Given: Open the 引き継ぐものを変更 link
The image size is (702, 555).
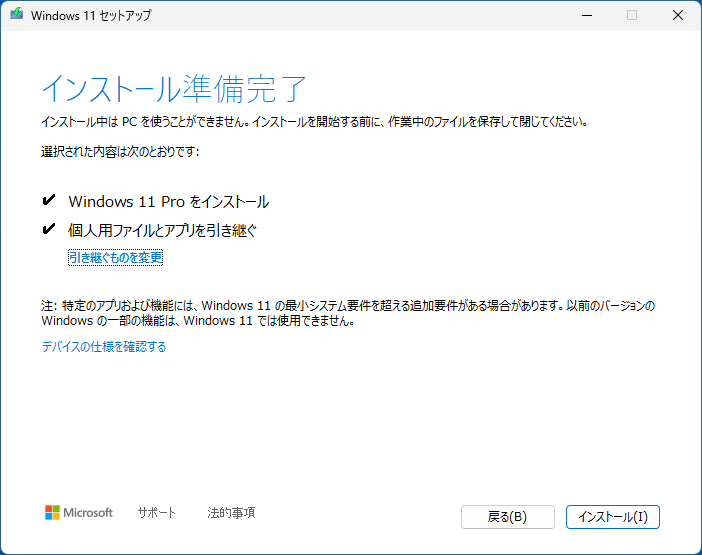Looking at the screenshot, I should (x=116, y=257).
